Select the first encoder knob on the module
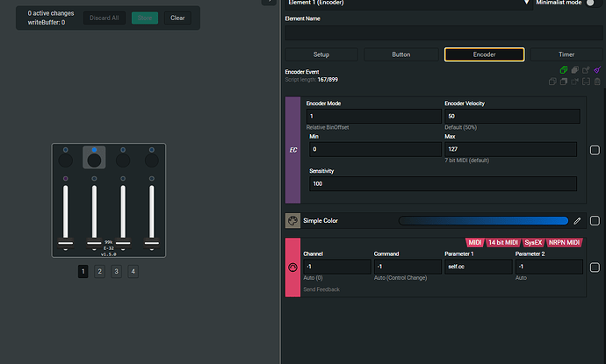The image size is (606, 364). (66, 161)
